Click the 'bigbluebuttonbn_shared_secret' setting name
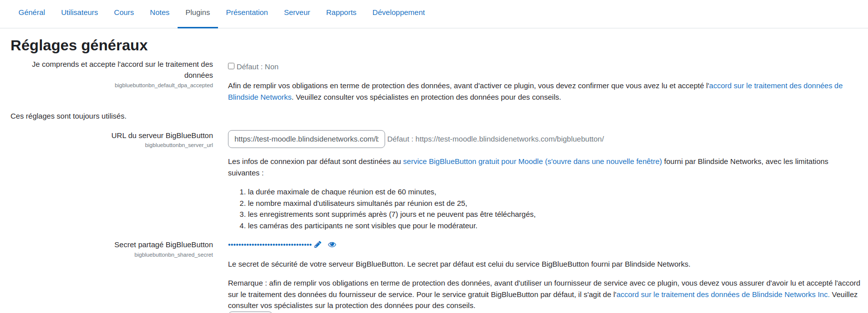The image size is (868, 313). point(174,255)
